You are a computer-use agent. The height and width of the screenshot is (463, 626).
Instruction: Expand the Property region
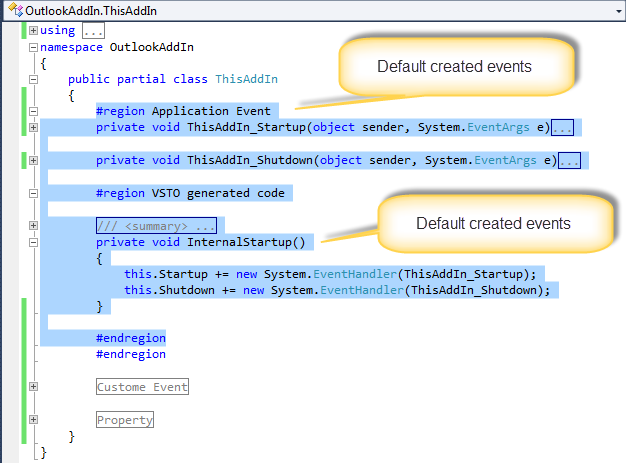point(34,419)
